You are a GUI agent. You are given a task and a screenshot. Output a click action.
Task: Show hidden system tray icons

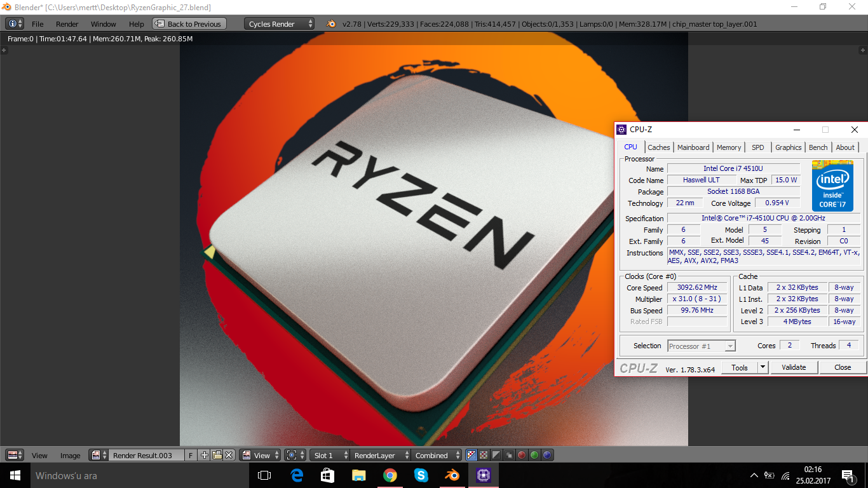tap(754, 475)
